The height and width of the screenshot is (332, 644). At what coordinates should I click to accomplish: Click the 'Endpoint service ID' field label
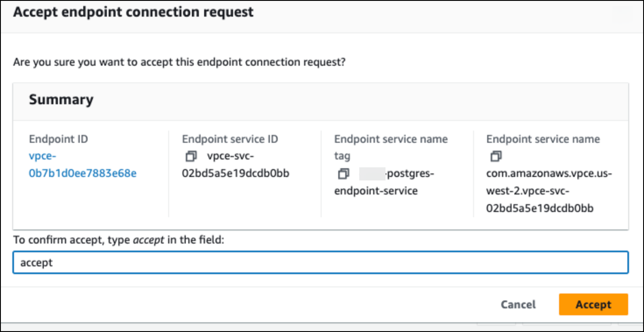[230, 139]
